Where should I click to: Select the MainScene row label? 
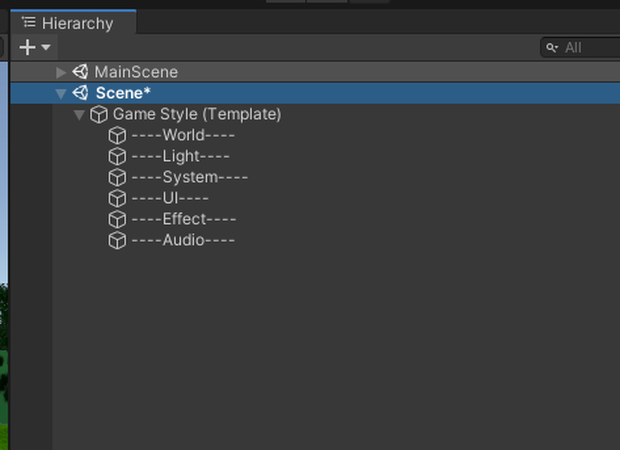[x=136, y=72]
